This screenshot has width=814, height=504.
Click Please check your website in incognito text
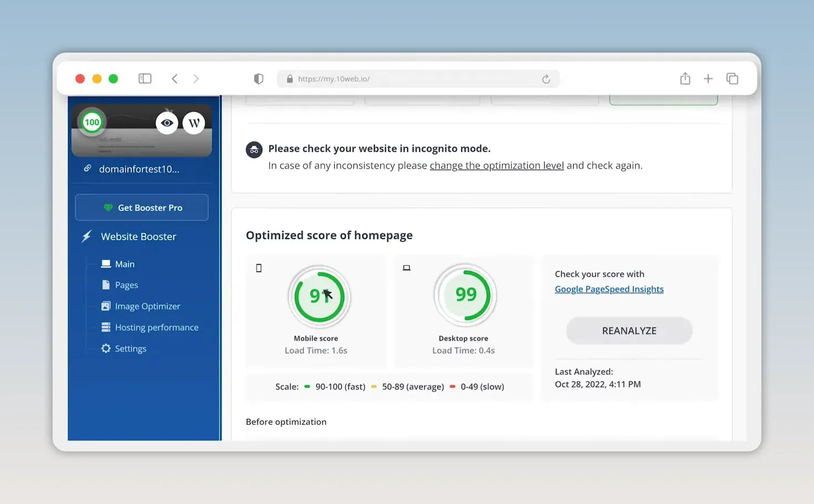(x=379, y=148)
